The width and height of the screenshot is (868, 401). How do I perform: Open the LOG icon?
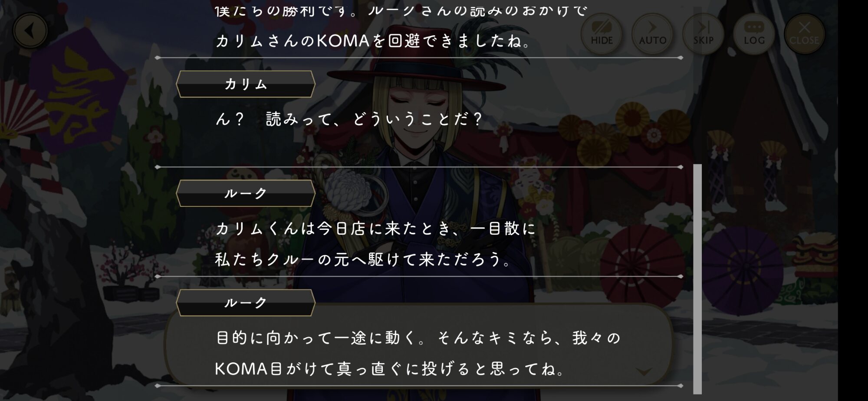[754, 33]
